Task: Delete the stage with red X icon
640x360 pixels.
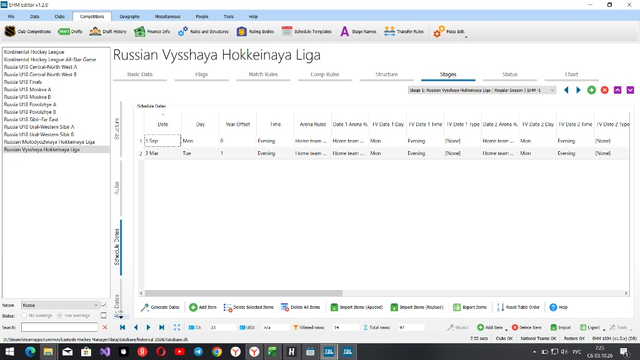Action: click(604, 90)
